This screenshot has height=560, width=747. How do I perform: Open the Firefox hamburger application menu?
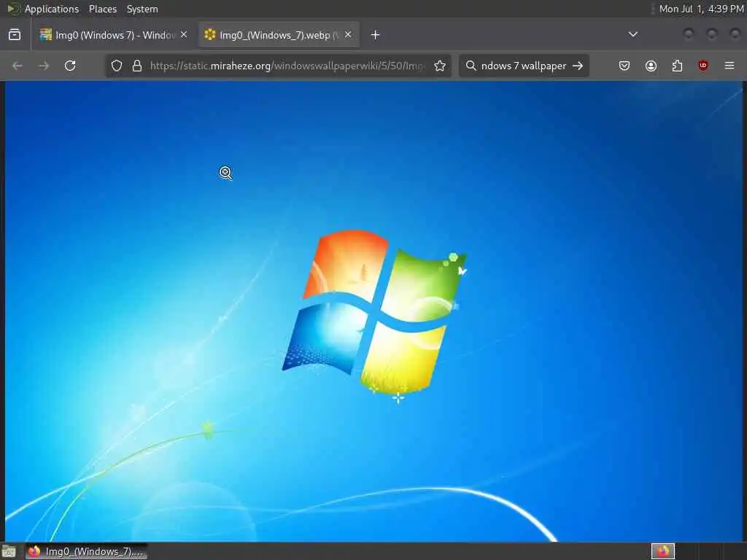(729, 66)
